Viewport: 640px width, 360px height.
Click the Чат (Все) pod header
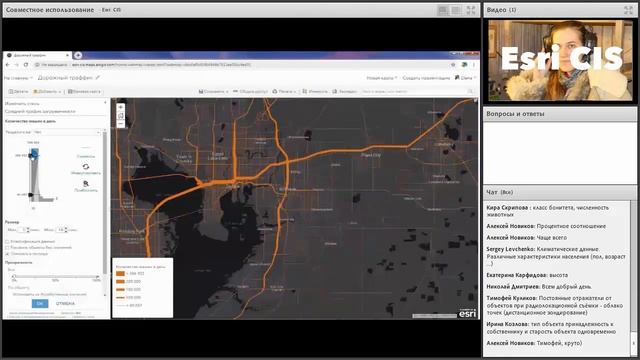tap(560, 192)
